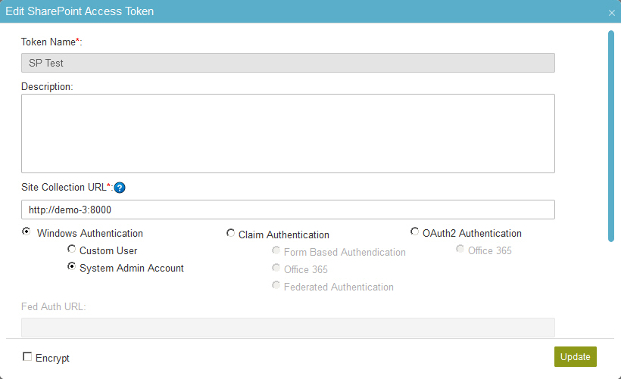The image size is (621, 379).
Task: Select Custom User under Windows Authentication
Action: point(72,249)
